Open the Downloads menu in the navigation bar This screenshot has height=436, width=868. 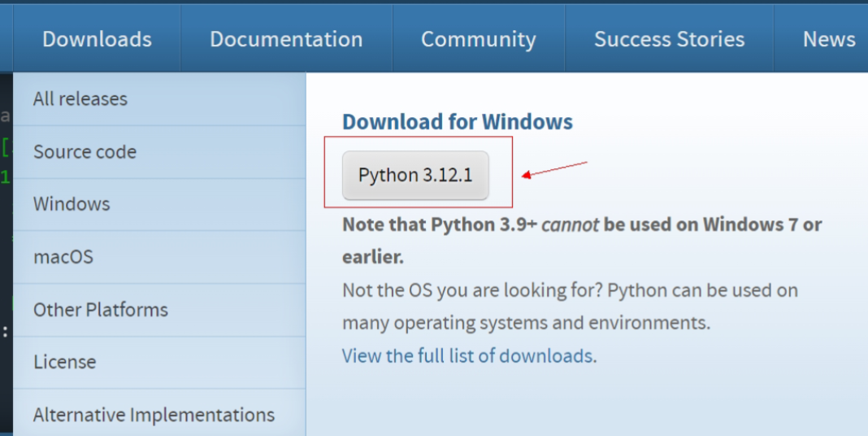pyautogui.click(x=97, y=39)
